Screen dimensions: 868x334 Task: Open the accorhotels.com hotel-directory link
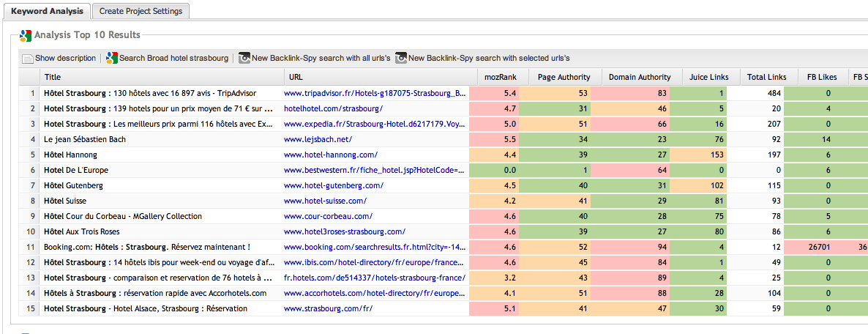[375, 293]
